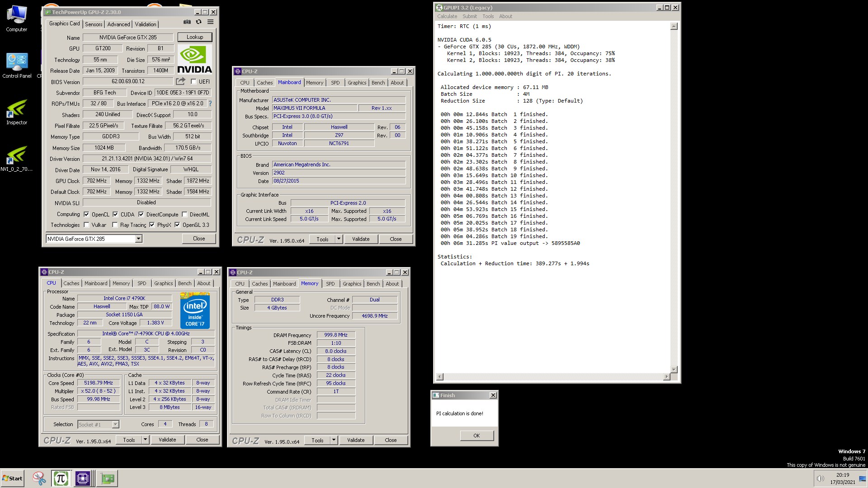Open Tools dropdown arrow in CPU-Z Mainboard window
Screen dimensions: 868x488
(x=339, y=239)
